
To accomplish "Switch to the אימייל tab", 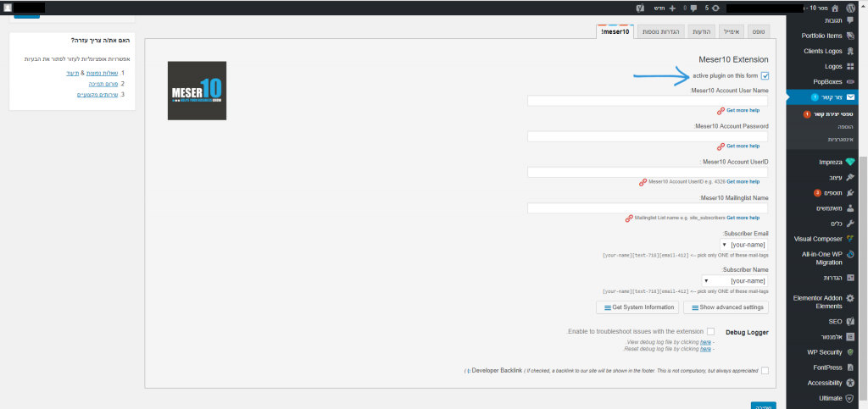I will [x=730, y=30].
